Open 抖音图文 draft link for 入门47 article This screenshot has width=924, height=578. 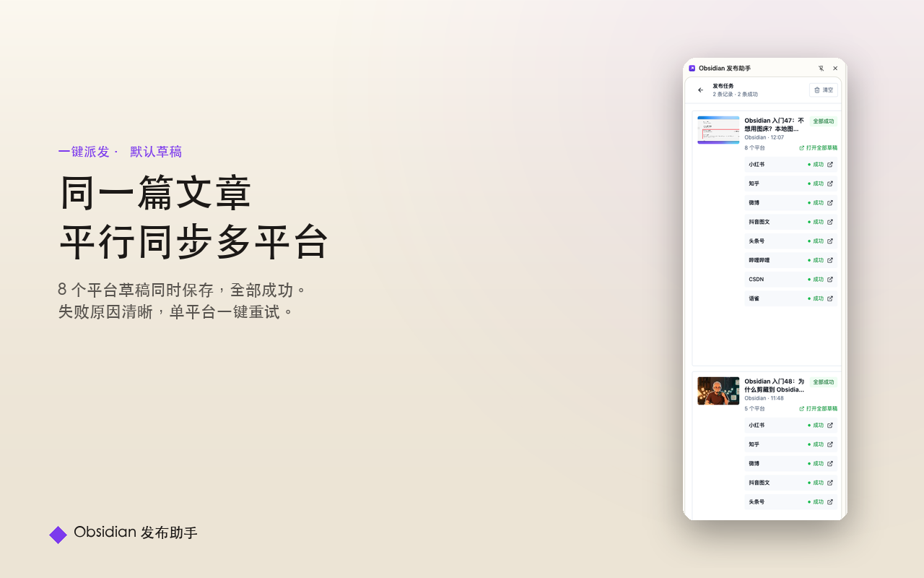830,222
